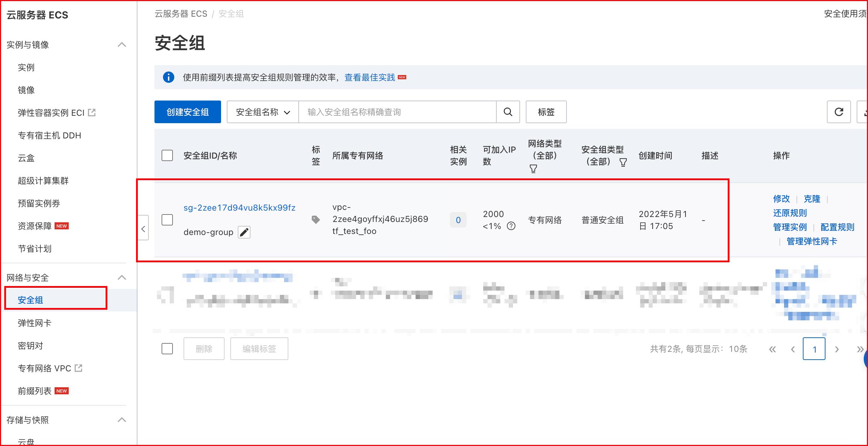Open 实例 in the sidebar

(x=26, y=67)
